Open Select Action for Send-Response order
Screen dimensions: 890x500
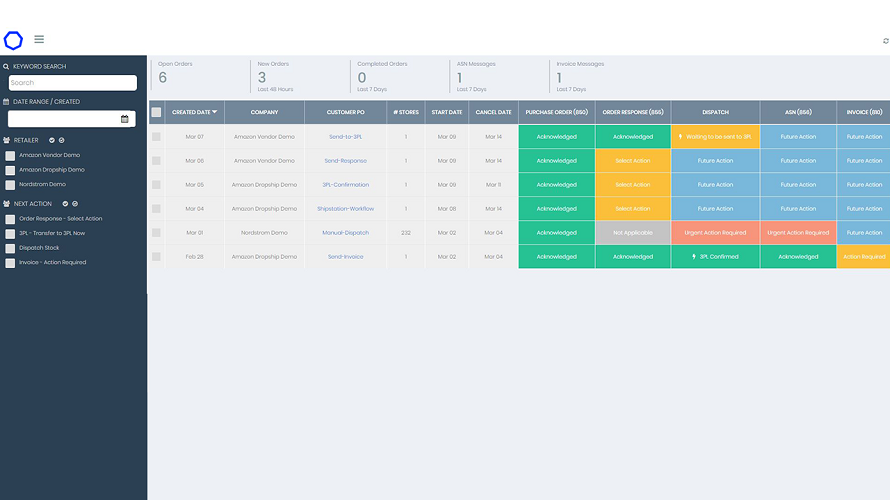632,161
